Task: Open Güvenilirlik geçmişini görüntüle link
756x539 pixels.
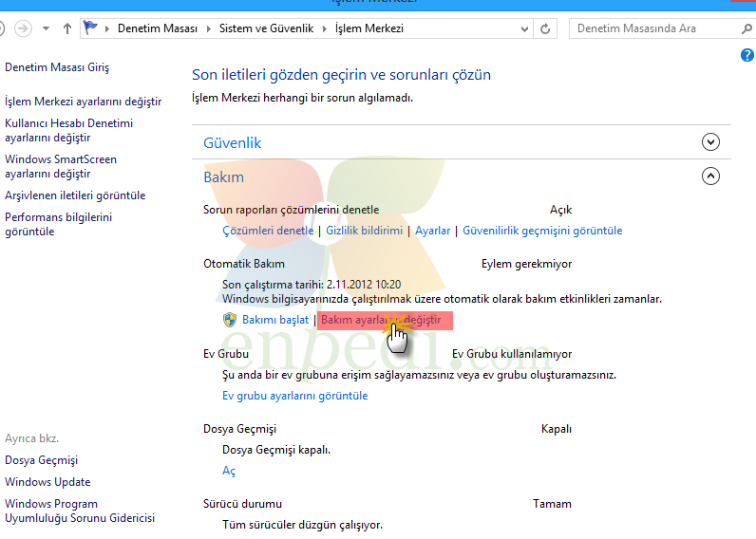Action: (x=541, y=231)
